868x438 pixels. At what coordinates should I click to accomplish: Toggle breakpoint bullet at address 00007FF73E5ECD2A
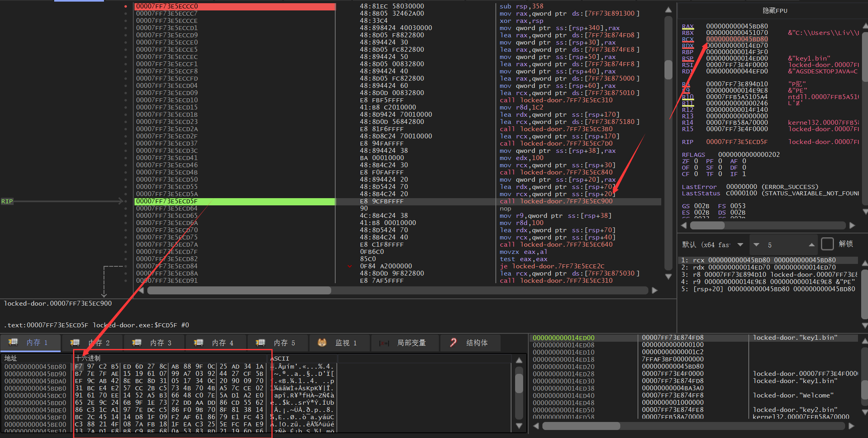pos(126,129)
